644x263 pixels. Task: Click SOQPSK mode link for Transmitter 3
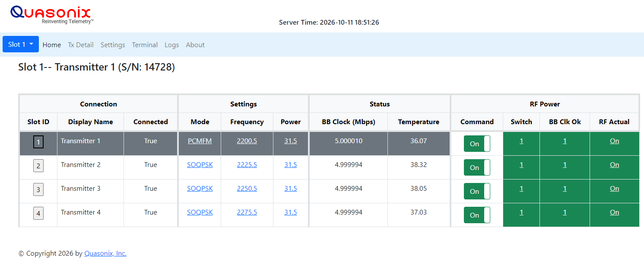click(x=200, y=189)
